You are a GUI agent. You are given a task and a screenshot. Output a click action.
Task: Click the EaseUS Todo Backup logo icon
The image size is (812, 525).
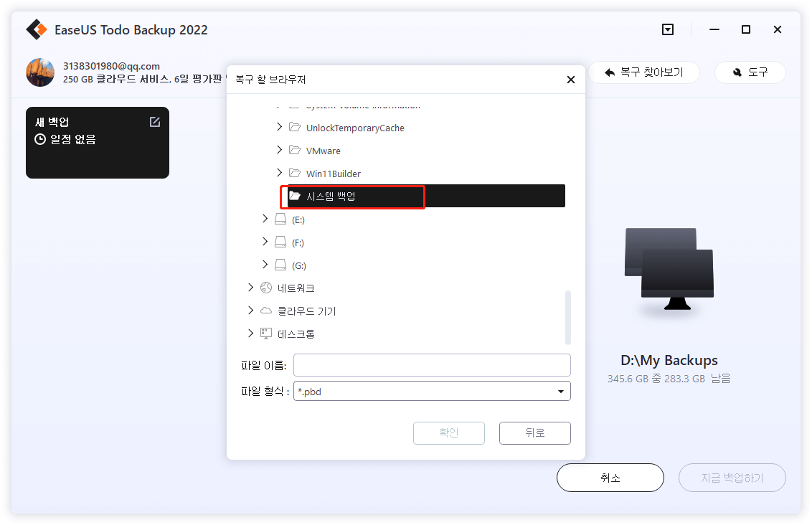pos(36,29)
